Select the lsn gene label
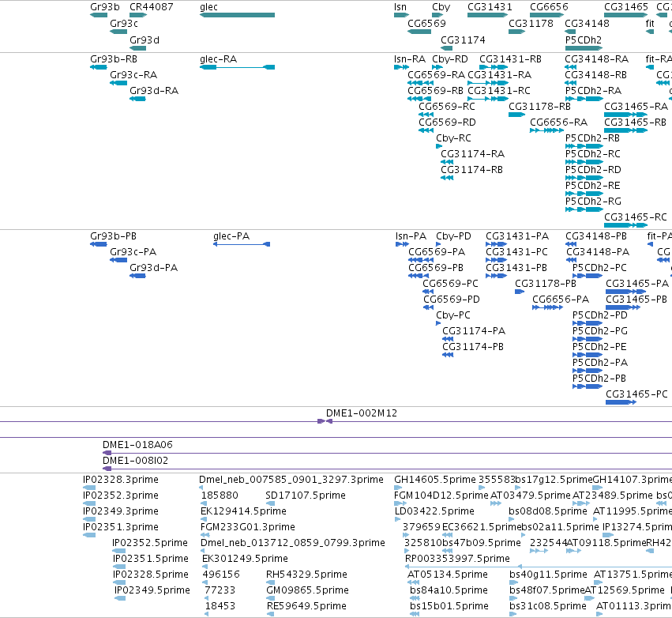The image size is (672, 618). pyautogui.click(x=400, y=7)
